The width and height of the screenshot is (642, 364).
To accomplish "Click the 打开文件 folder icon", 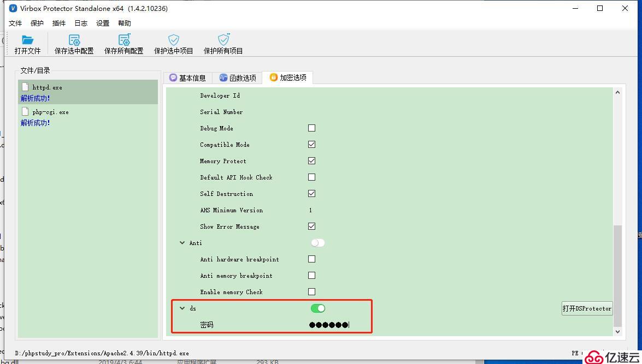I will (27, 40).
